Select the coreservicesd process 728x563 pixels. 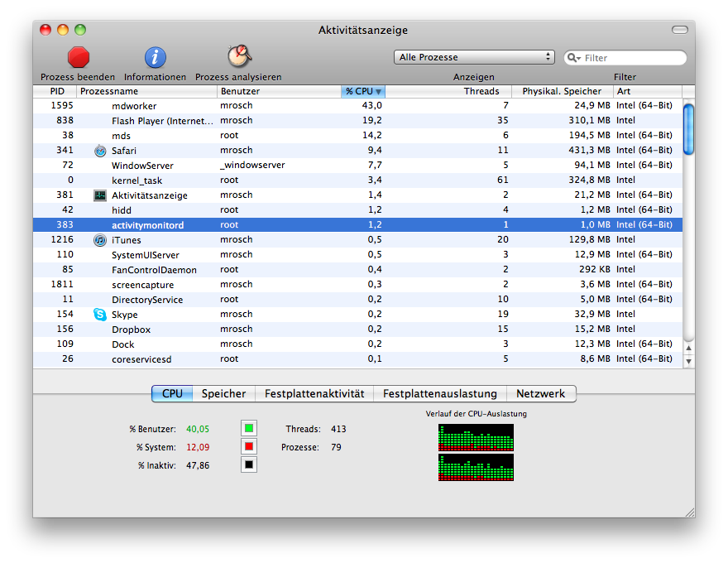357,359
